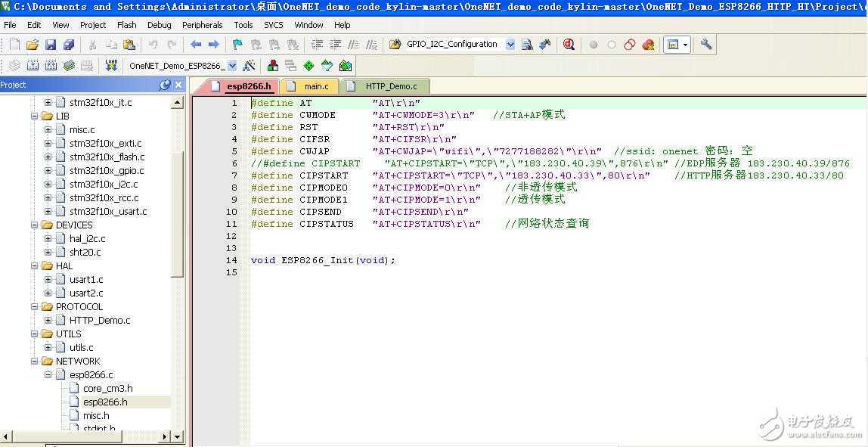Expand the usart1.c tree node

(x=48, y=279)
